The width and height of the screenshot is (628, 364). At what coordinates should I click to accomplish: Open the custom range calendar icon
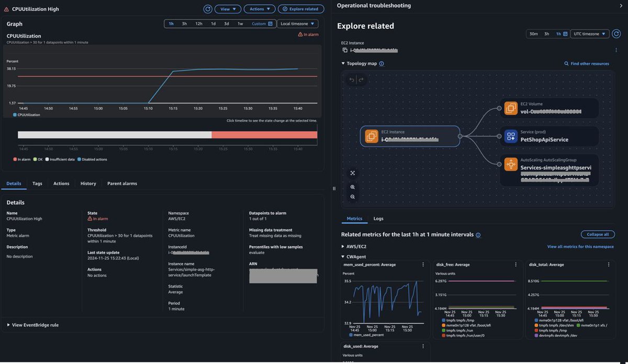(271, 24)
